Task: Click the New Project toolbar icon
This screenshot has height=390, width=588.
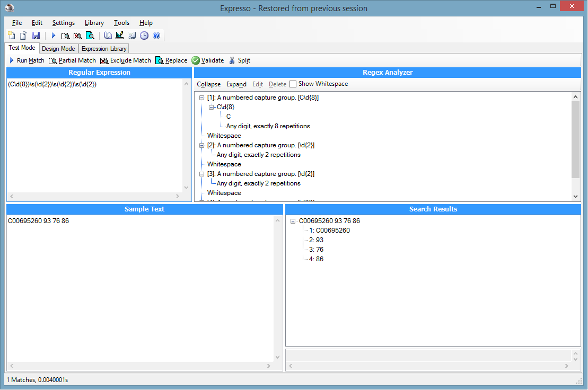Action: [x=12, y=36]
